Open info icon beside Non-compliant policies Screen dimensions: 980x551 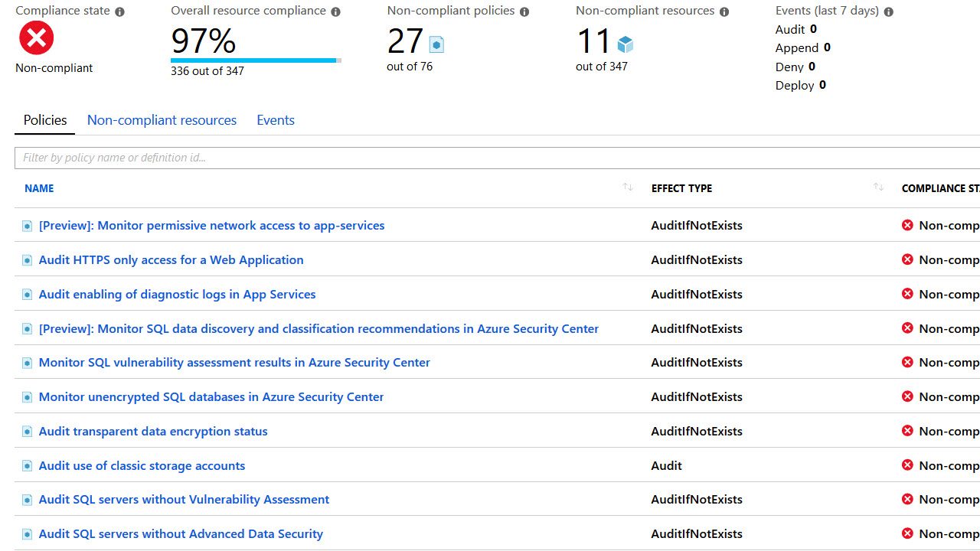(524, 11)
